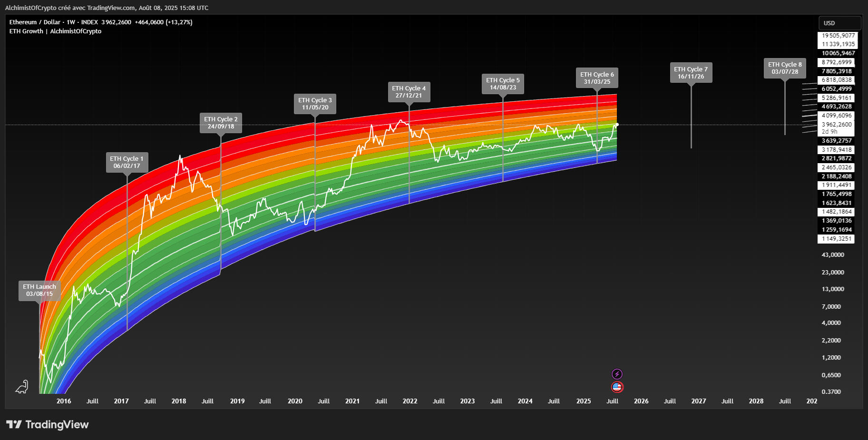The height and width of the screenshot is (440, 868).
Task: Open the AlchimistOfCrypto TradingView.com header link
Action: pyautogui.click(x=107, y=8)
